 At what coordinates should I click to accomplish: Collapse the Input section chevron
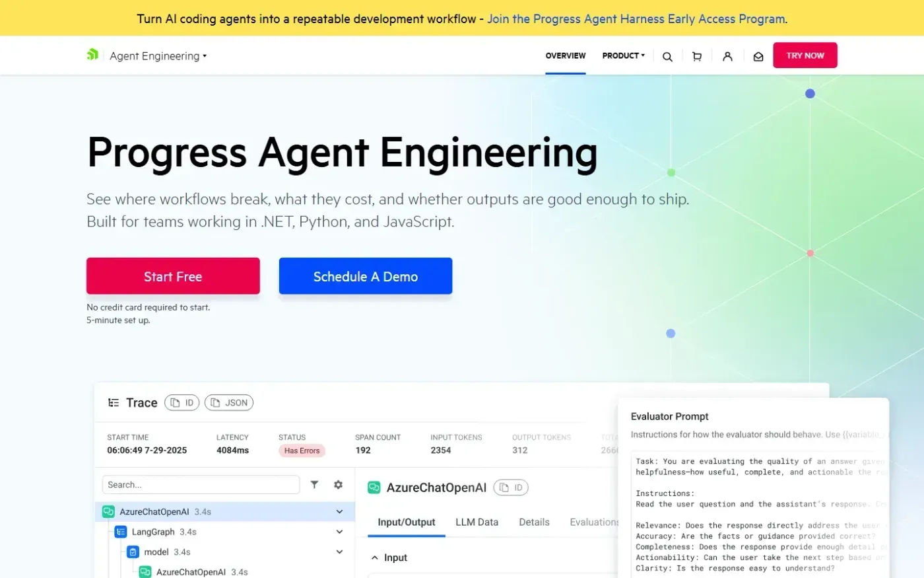coord(375,558)
